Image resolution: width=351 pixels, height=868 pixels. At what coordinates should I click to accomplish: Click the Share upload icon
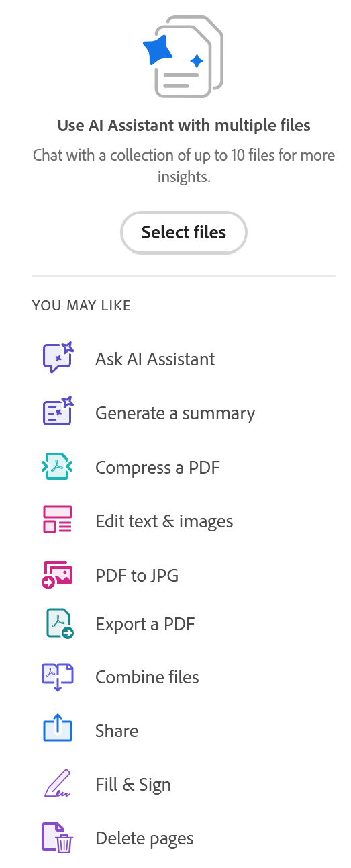pyautogui.click(x=58, y=728)
